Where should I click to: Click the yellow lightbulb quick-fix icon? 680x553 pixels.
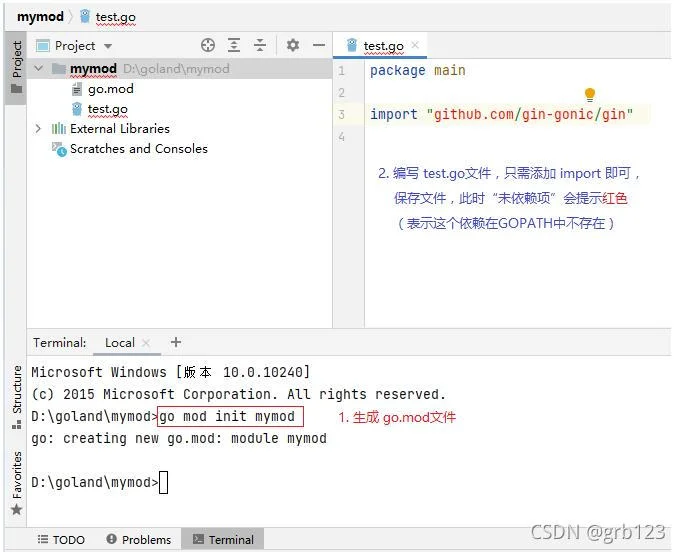click(x=589, y=95)
